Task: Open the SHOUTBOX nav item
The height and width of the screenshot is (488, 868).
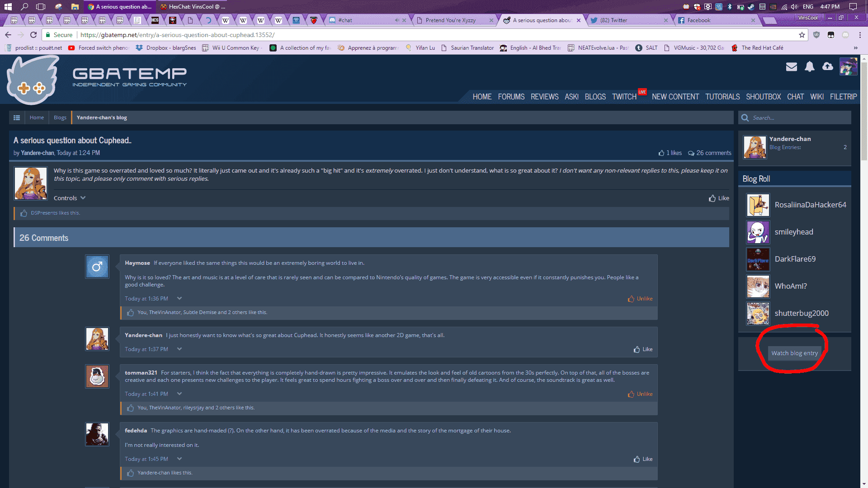Action: [763, 97]
